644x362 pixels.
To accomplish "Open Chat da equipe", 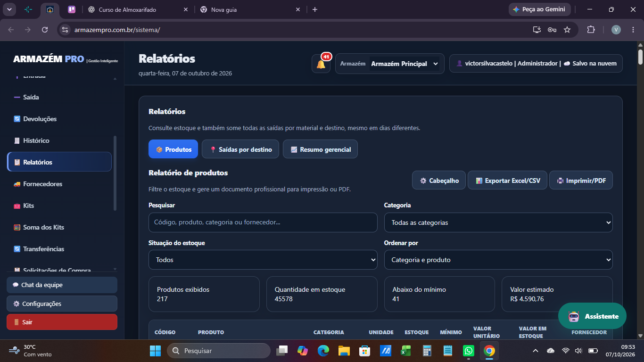I will tap(62, 285).
